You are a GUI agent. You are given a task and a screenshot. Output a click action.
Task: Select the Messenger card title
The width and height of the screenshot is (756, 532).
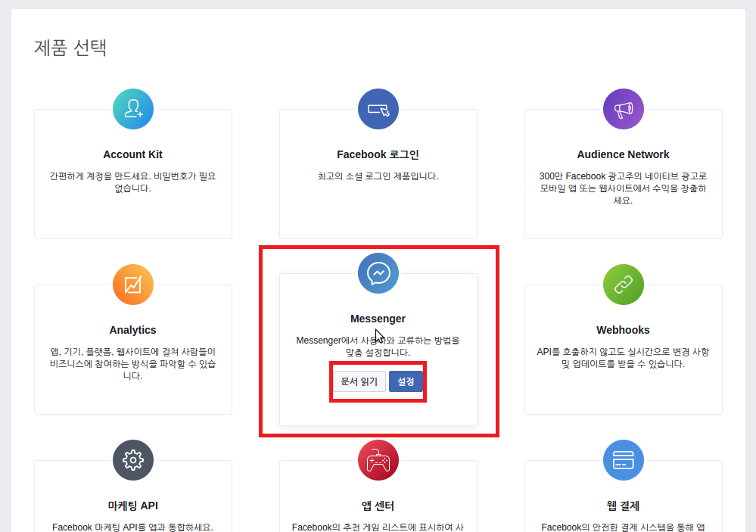[x=378, y=319]
